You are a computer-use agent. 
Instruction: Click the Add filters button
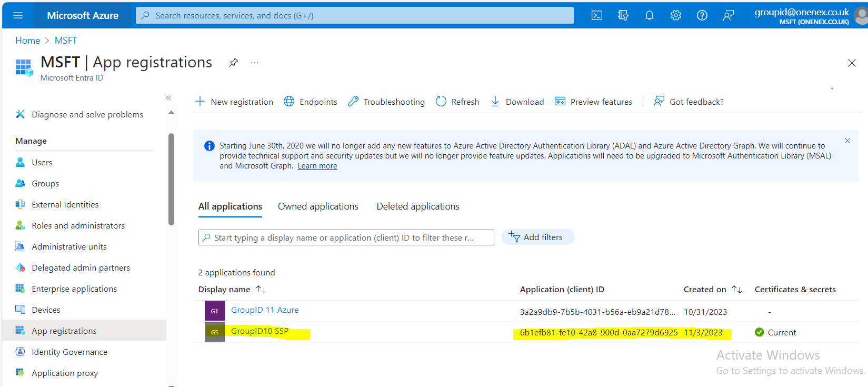pyautogui.click(x=537, y=237)
